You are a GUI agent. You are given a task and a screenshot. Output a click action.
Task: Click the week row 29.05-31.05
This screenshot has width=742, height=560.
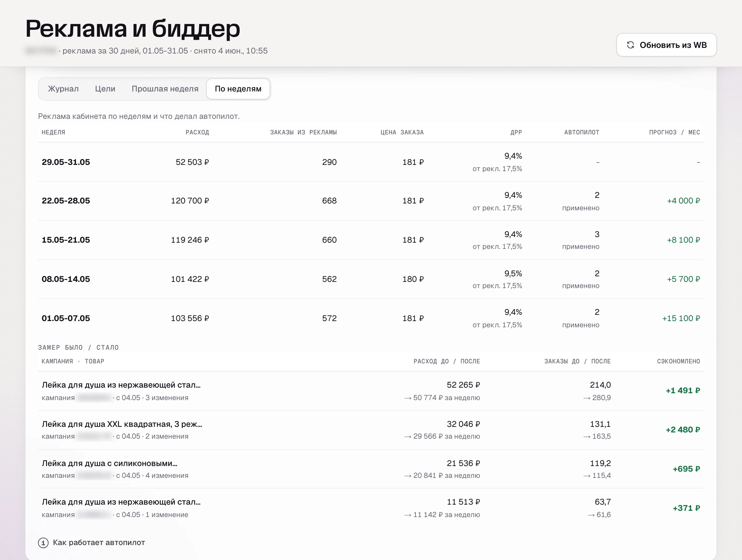point(371,162)
